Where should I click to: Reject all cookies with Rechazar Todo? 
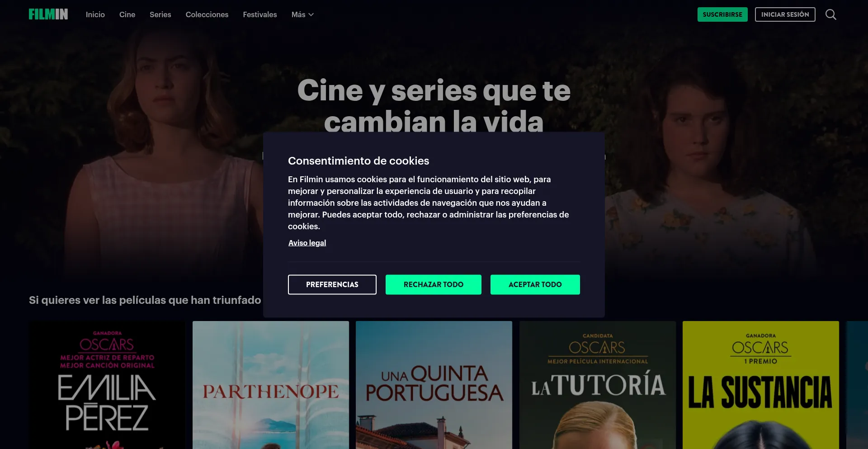434,284
